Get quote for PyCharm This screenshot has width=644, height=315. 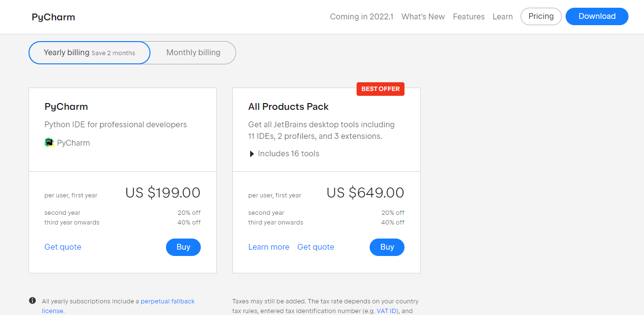pyautogui.click(x=63, y=247)
